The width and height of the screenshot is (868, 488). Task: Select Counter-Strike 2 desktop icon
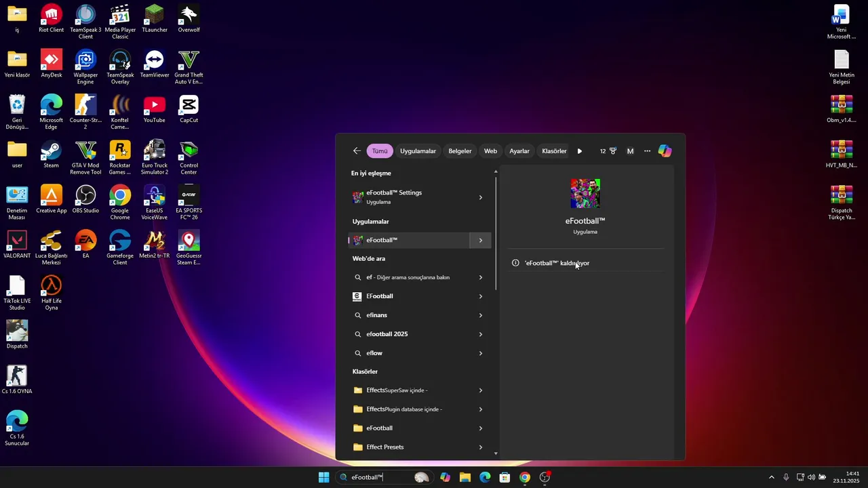click(85, 112)
